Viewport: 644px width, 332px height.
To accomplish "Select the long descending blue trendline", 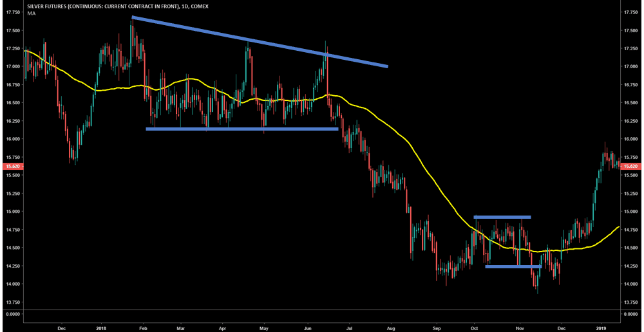I will click(260, 41).
